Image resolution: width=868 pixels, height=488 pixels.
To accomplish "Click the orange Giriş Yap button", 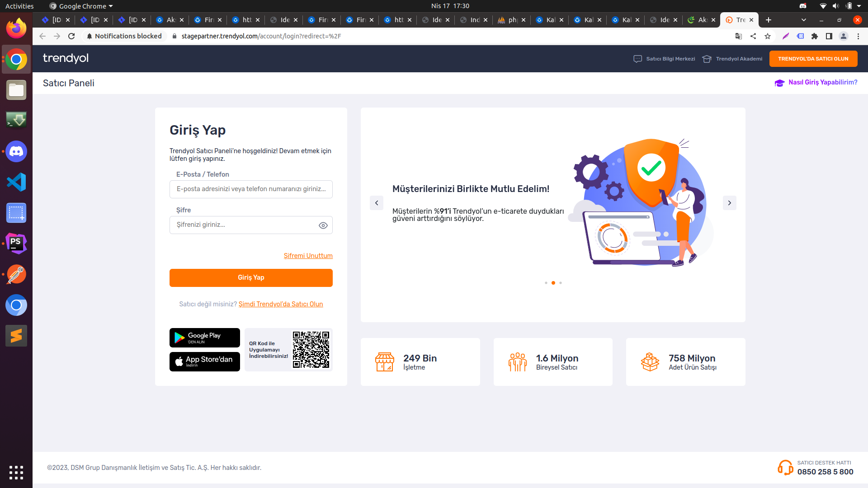I will (251, 278).
